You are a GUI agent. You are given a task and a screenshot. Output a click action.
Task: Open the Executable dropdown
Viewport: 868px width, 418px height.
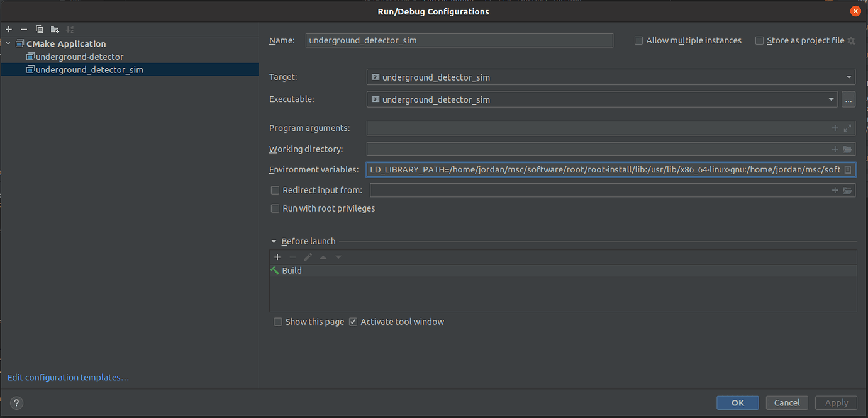coord(832,99)
